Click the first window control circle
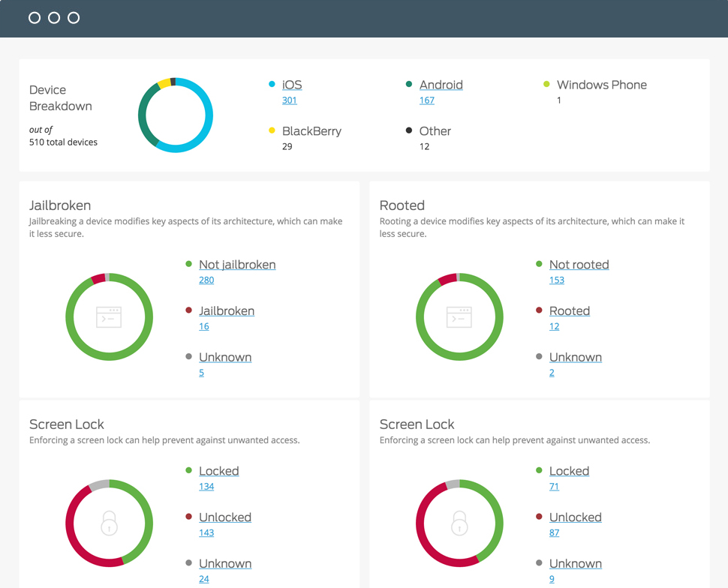The height and width of the screenshot is (588, 728). (x=35, y=18)
